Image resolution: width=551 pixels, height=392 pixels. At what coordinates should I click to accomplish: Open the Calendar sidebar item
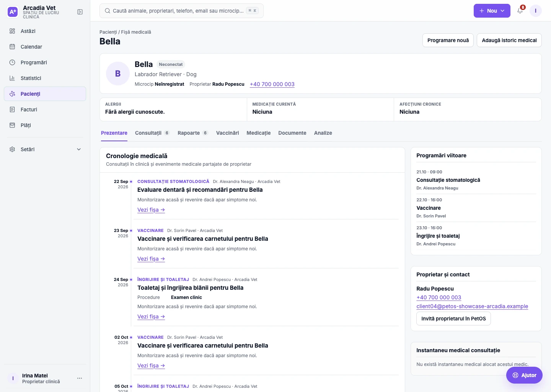tap(45, 47)
